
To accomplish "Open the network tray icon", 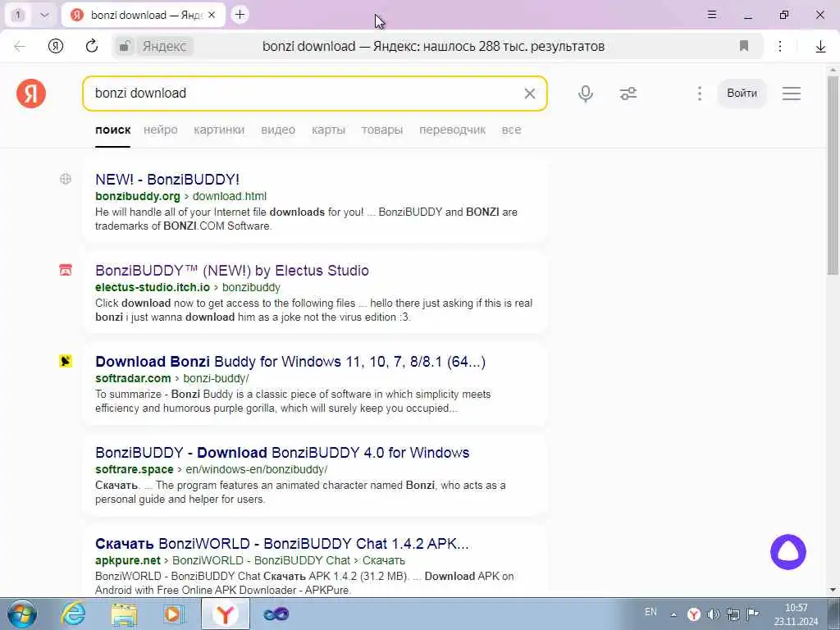I will (733, 614).
